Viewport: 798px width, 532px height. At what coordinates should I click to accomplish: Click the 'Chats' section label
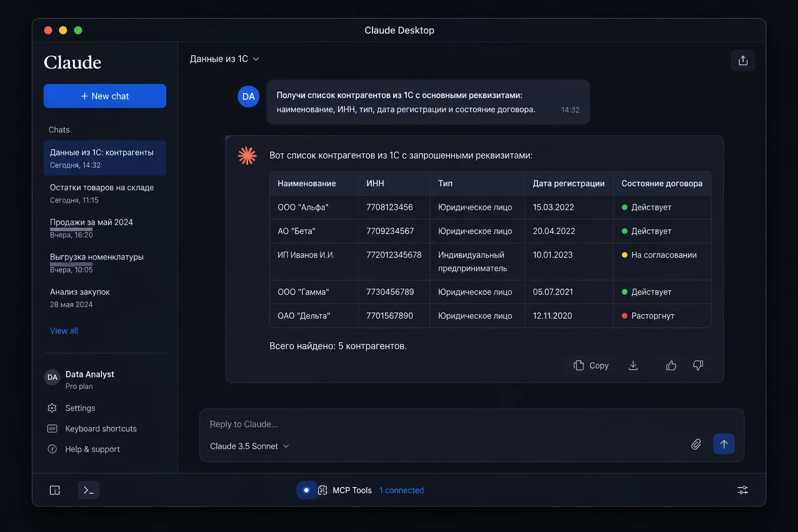click(x=59, y=130)
